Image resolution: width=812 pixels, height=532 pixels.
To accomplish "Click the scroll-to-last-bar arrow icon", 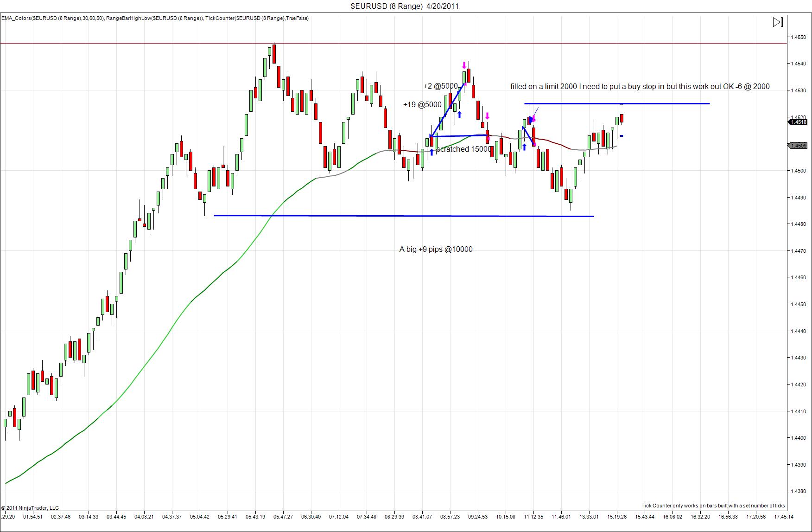I will coord(778,22).
